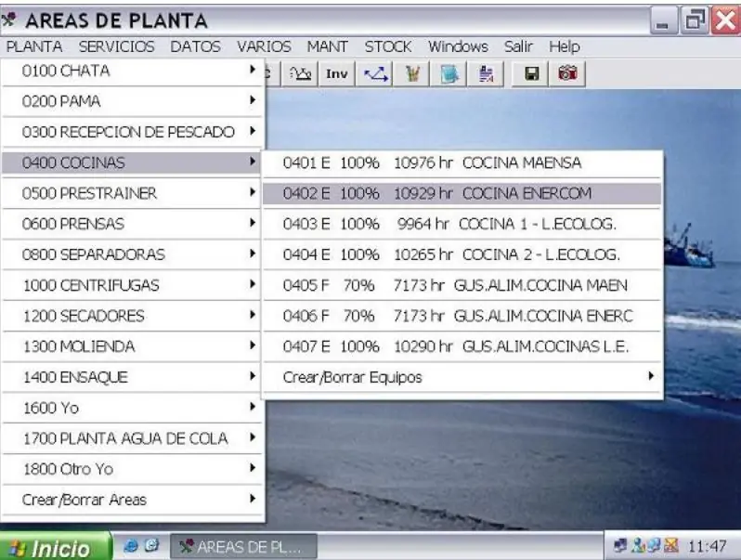The image size is (741, 560).
Task: Choose 0407 GUS.ALIM.COCINAS L.E.
Action: [462, 346]
